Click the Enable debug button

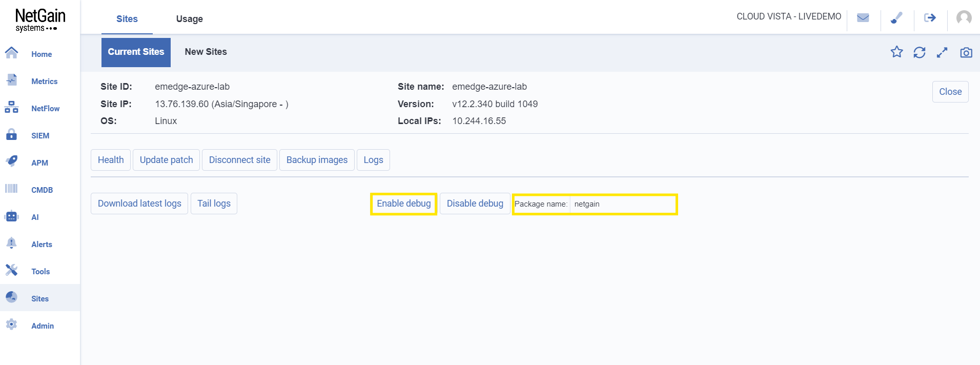click(x=404, y=204)
